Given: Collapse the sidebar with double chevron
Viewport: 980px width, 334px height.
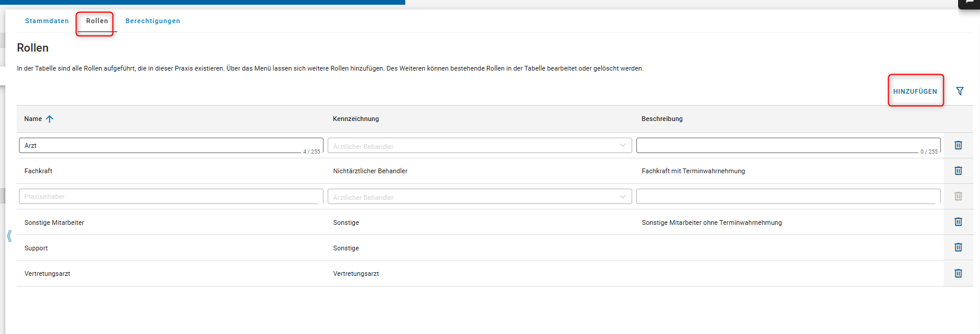Looking at the screenshot, I should tap(9, 236).
